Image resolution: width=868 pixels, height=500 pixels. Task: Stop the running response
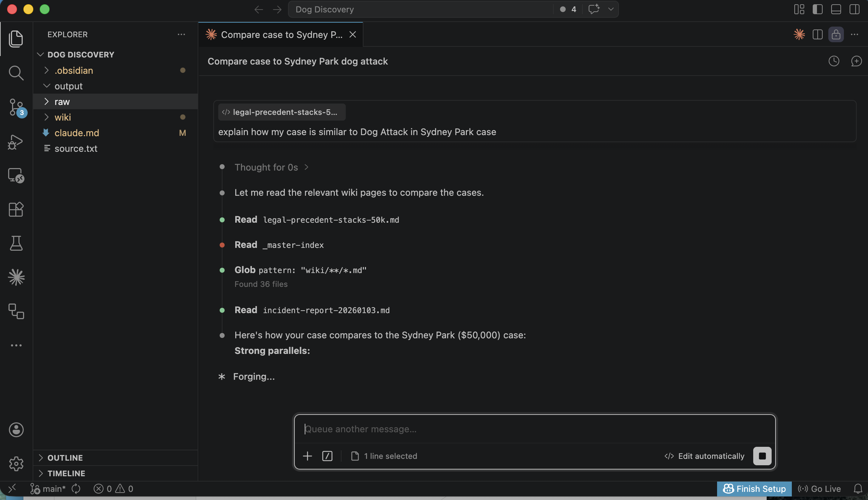pyautogui.click(x=762, y=456)
